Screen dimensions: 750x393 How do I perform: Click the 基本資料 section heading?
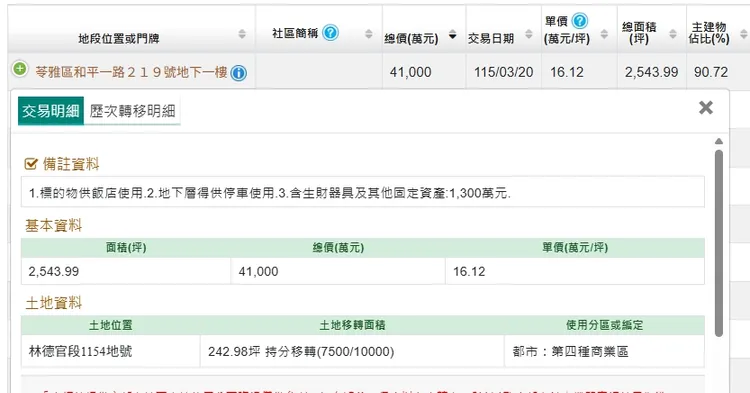pyautogui.click(x=54, y=226)
